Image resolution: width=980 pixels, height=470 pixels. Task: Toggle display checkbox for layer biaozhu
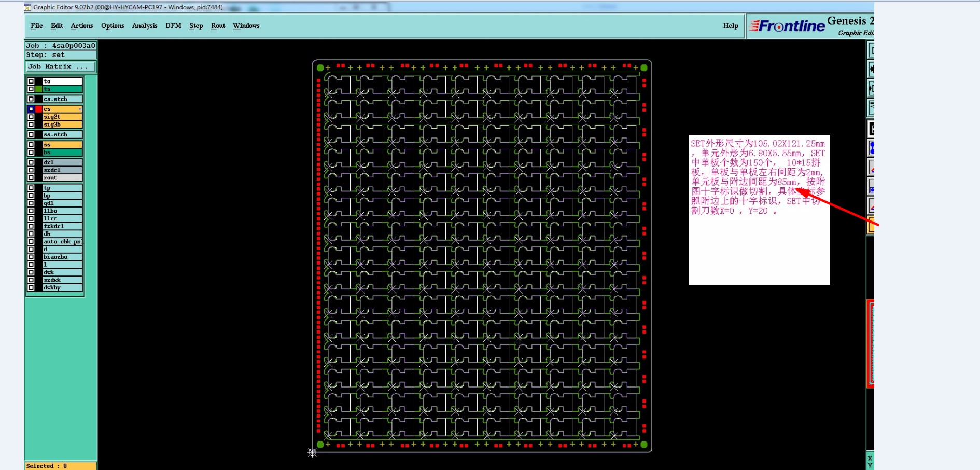click(x=31, y=257)
